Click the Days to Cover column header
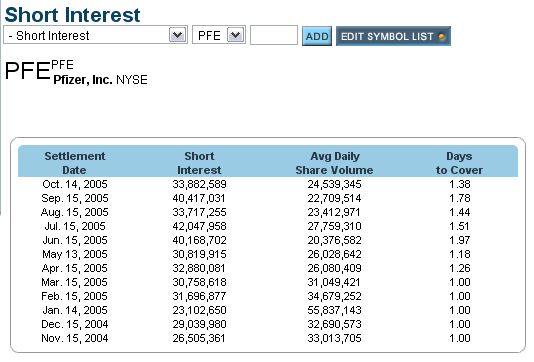 coord(459,163)
